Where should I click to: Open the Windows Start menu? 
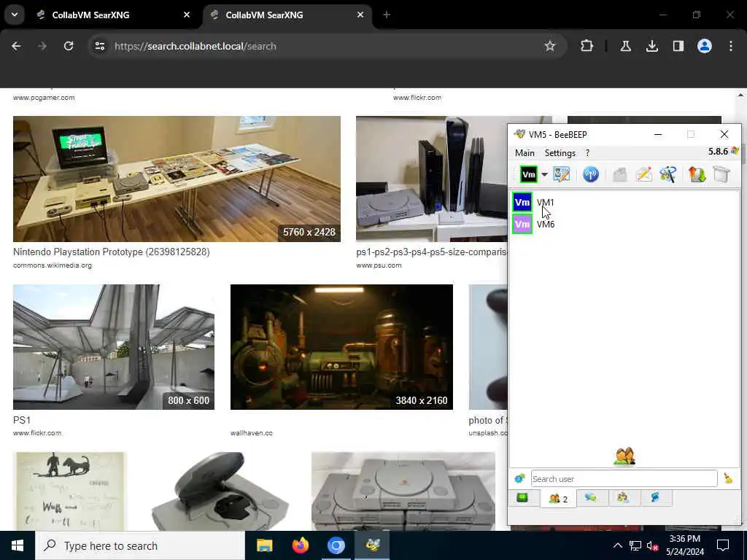click(18, 545)
